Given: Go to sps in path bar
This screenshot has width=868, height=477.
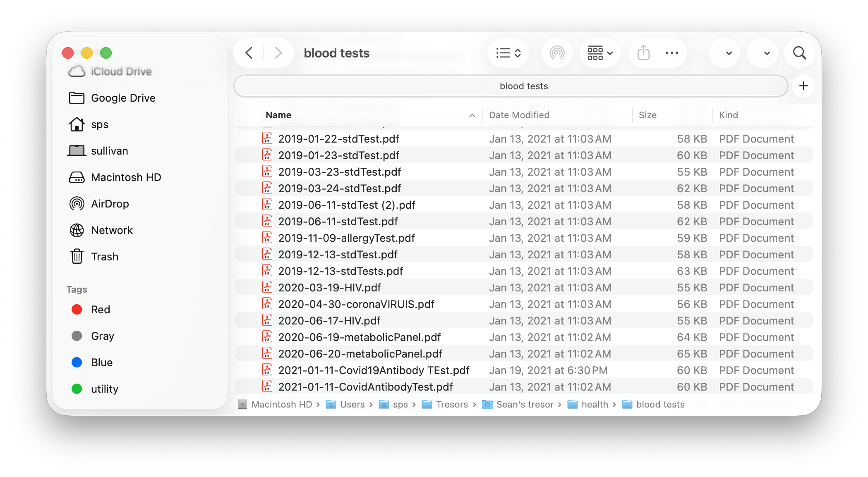Looking at the screenshot, I should (393, 404).
